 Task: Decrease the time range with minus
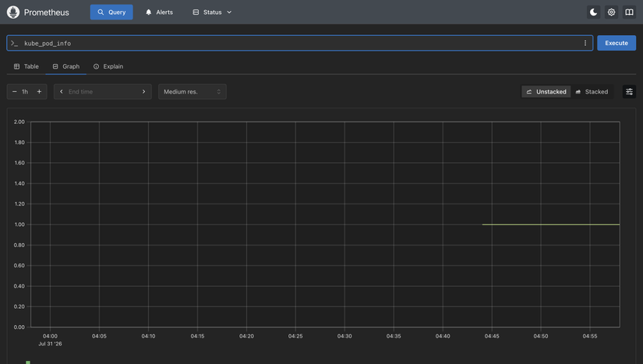pos(14,92)
